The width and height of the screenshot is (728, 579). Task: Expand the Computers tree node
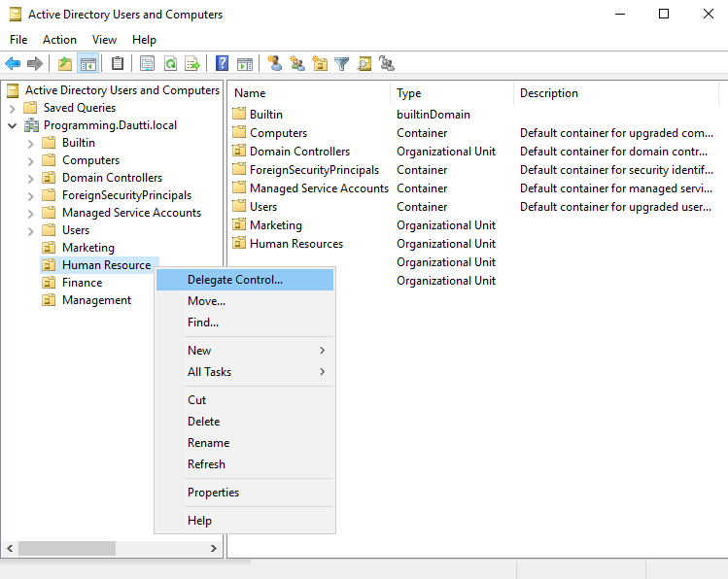[x=31, y=161]
